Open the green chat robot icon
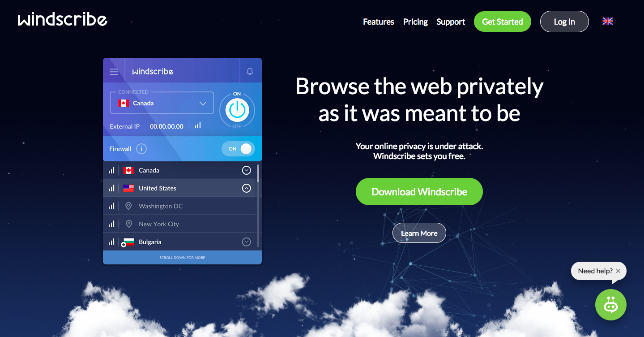This screenshot has height=337, width=644. [610, 305]
